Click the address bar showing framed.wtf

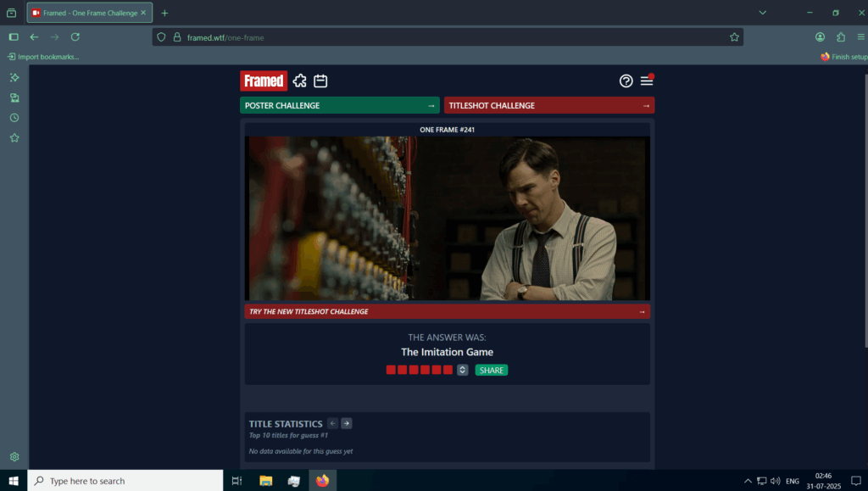pyautogui.click(x=441, y=37)
